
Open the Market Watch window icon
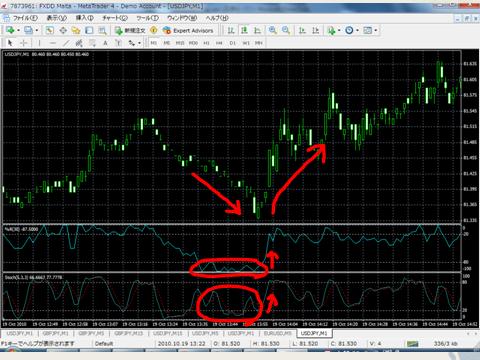[50, 30]
